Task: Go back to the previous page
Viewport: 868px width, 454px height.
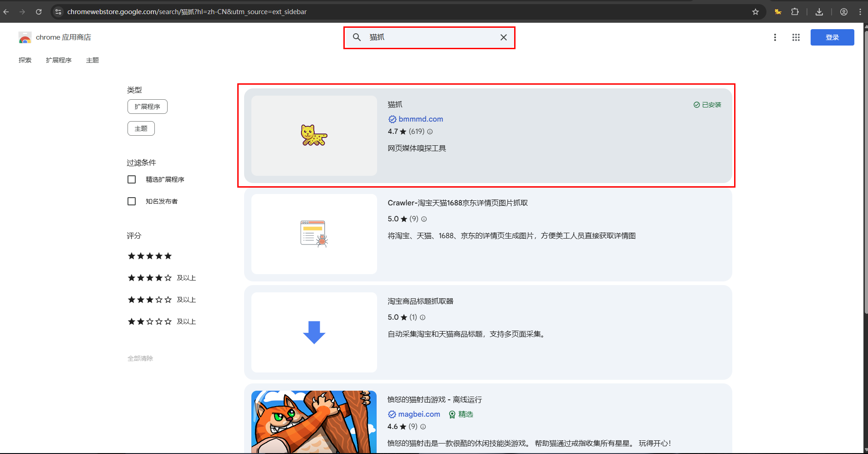Action: (6, 12)
